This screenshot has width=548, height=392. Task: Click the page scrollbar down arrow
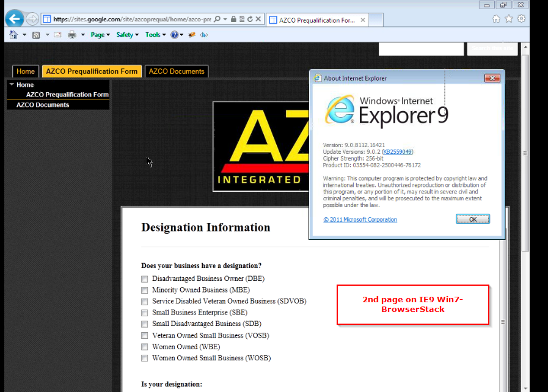tap(525, 388)
